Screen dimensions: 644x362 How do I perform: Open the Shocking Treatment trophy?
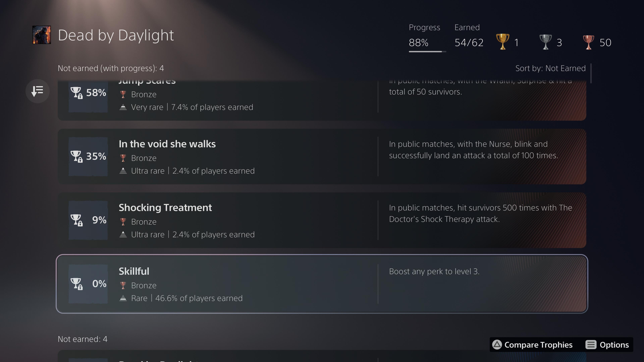pos(322,220)
